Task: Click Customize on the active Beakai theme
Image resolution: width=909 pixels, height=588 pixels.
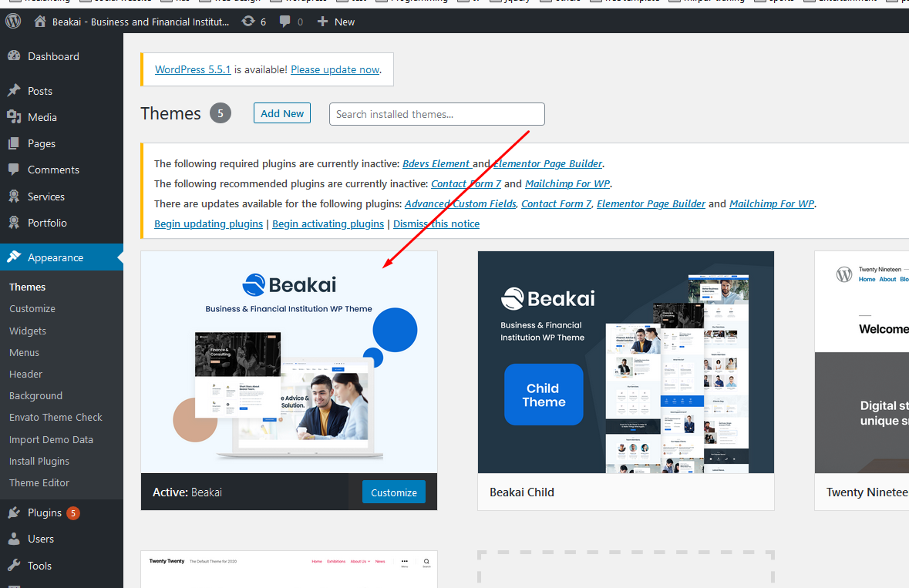Action: pyautogui.click(x=394, y=492)
